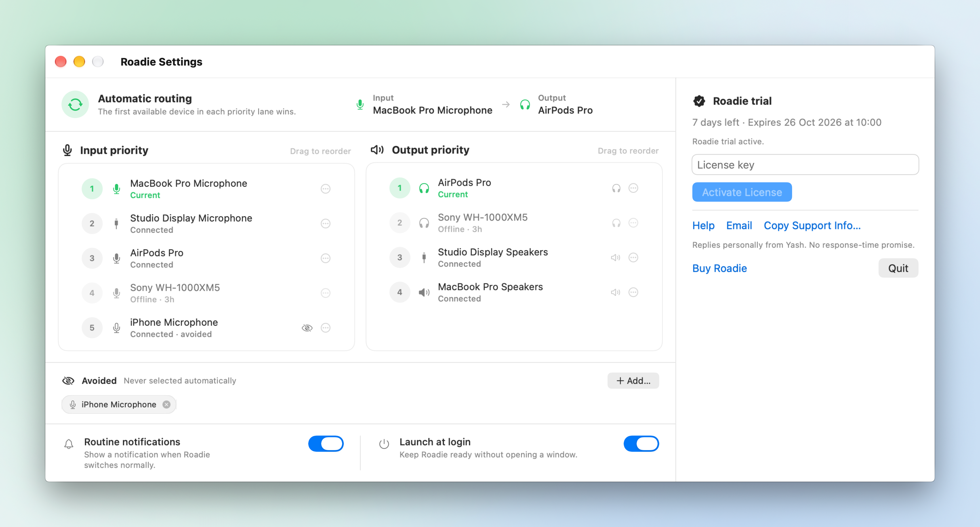Select AirPods Pro input row
Screen dimensions: 980x527
[x=206, y=258]
